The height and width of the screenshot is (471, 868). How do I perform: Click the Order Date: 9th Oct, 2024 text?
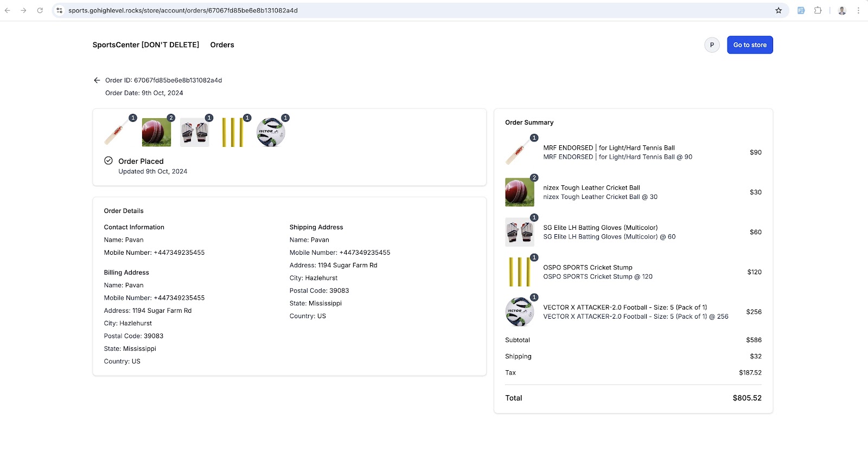pos(144,93)
